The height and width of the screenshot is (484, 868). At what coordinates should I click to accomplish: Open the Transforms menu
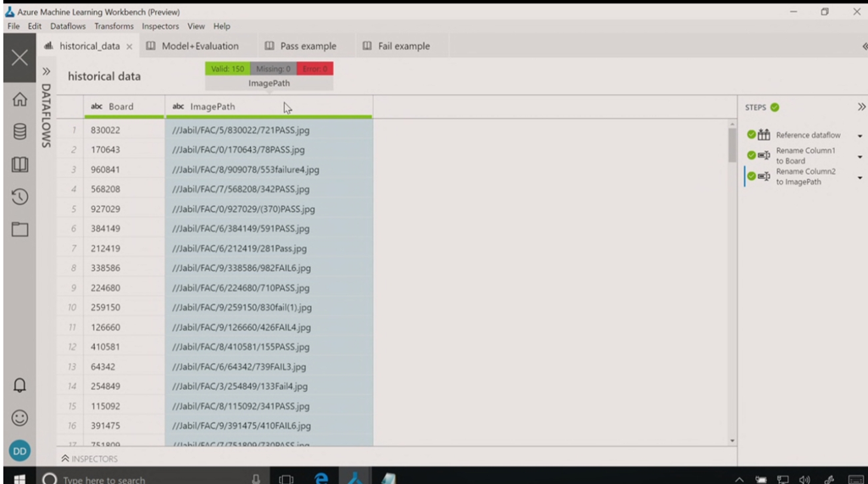point(114,26)
